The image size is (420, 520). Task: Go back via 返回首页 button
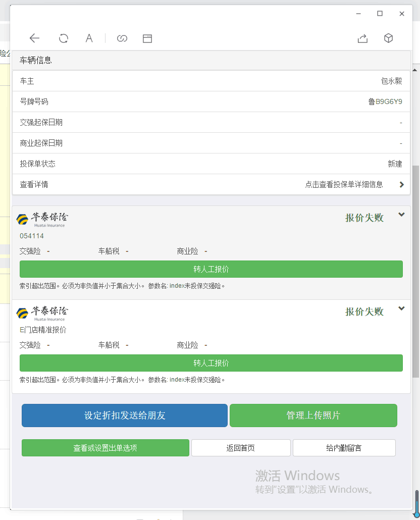point(241,448)
